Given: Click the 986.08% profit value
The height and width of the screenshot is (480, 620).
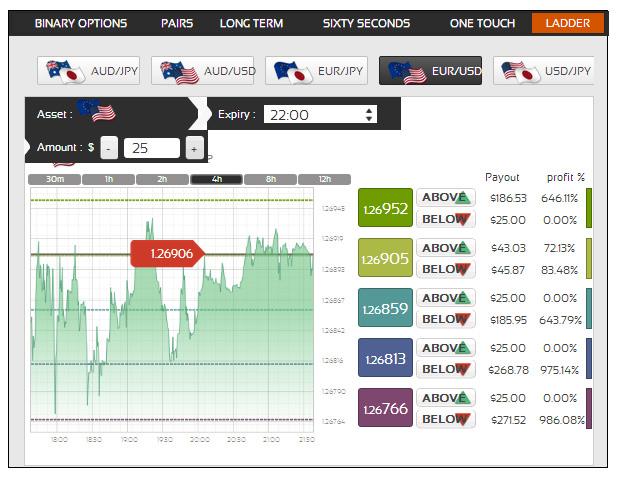Looking at the screenshot, I should click(561, 420).
